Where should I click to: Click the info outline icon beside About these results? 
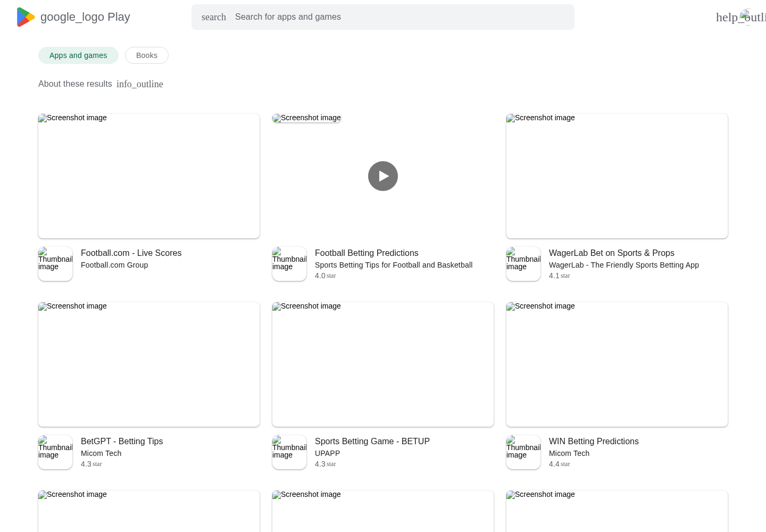click(140, 84)
